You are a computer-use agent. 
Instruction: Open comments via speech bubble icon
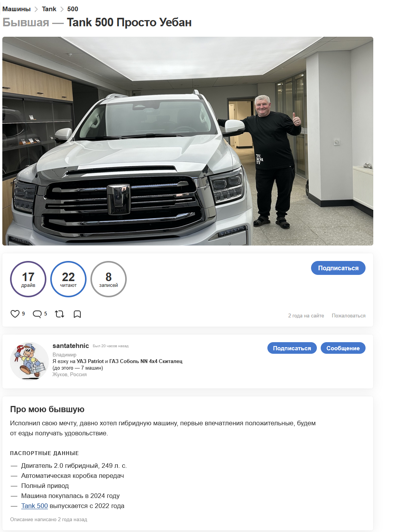tap(37, 314)
